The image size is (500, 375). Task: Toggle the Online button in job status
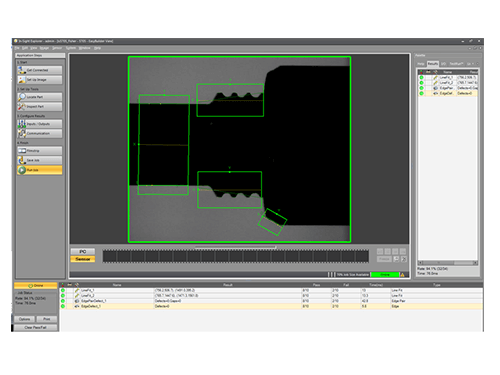(36, 286)
